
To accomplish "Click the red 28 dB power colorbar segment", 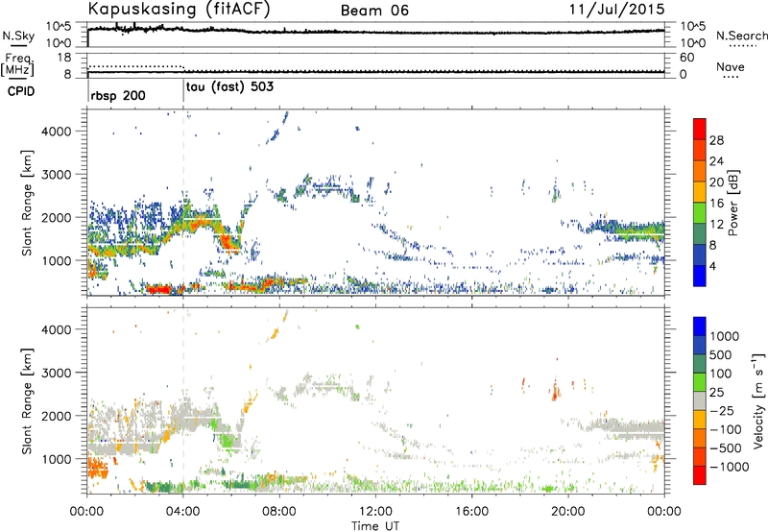I will pos(700,130).
